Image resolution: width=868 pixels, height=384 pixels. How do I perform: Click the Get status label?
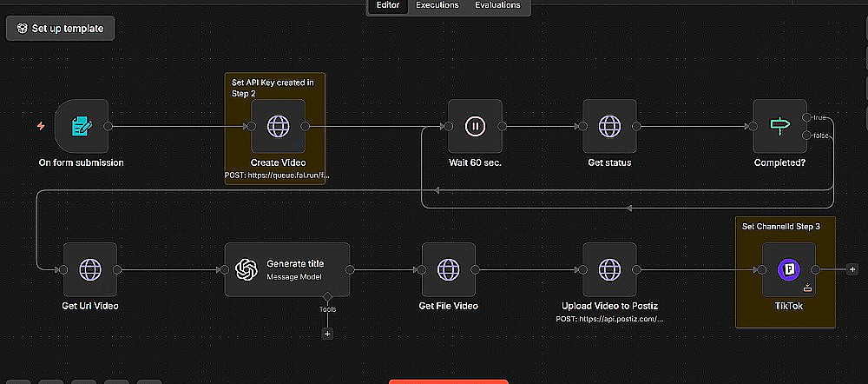609,163
